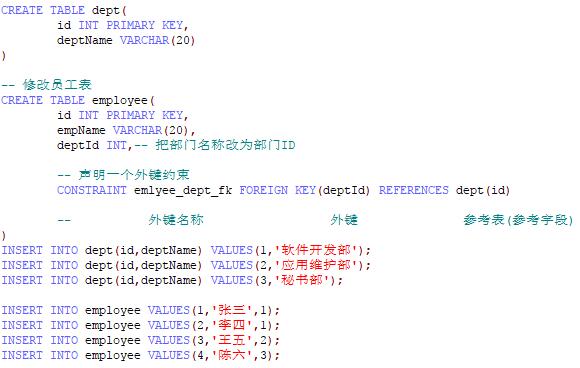Click the employee insert with '李四'

point(141,325)
